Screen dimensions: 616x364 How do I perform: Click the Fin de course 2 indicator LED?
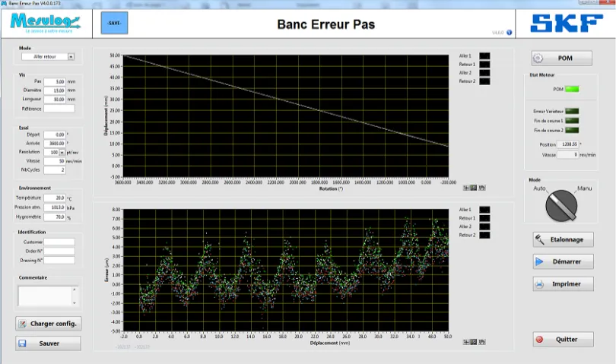(x=572, y=130)
